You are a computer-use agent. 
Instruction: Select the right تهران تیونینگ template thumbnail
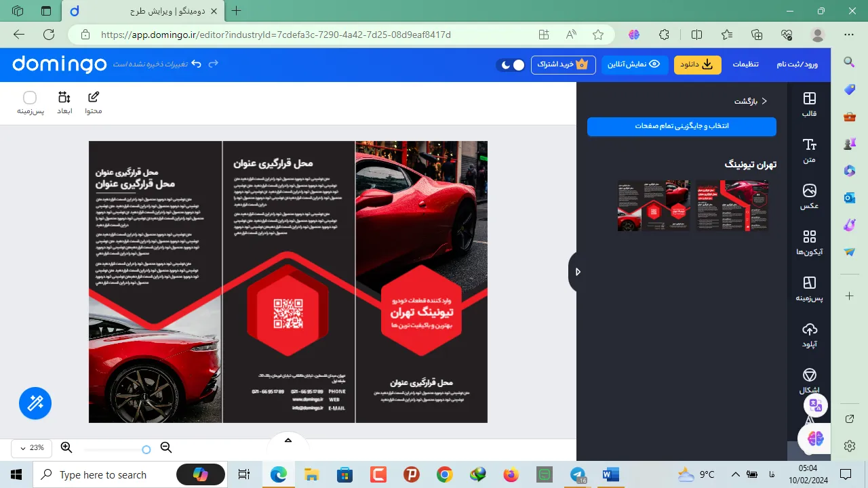coord(732,206)
